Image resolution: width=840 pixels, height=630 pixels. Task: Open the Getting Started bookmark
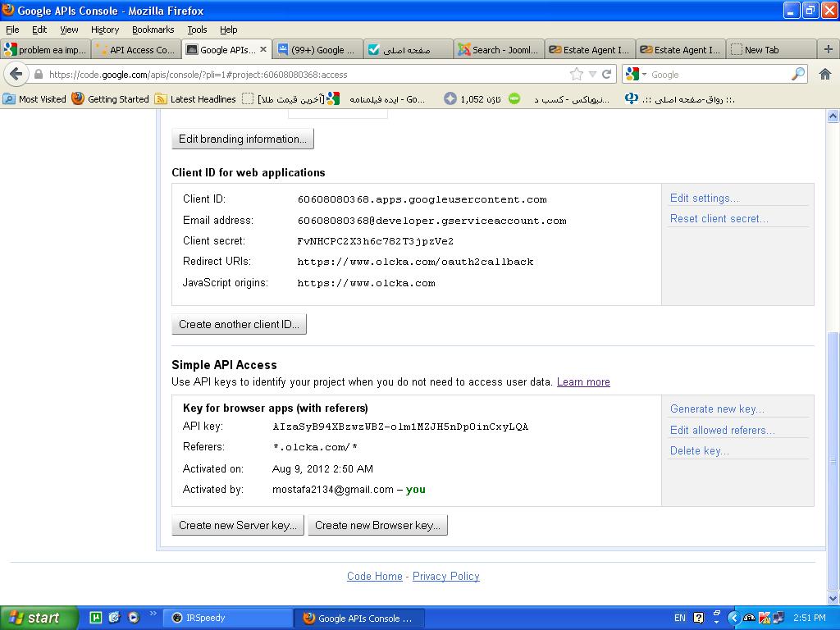111,99
